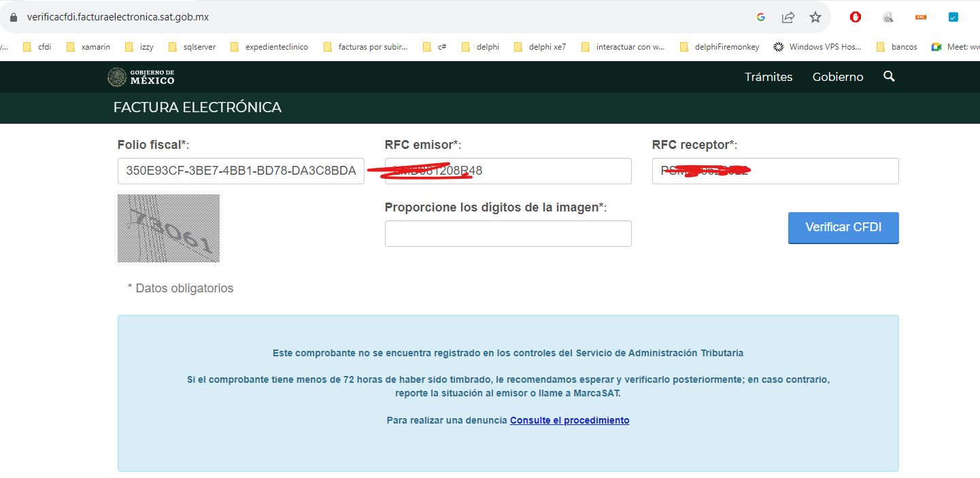Image resolution: width=980 pixels, height=478 pixels.
Task: Click the site security lock icon
Action: (13, 17)
